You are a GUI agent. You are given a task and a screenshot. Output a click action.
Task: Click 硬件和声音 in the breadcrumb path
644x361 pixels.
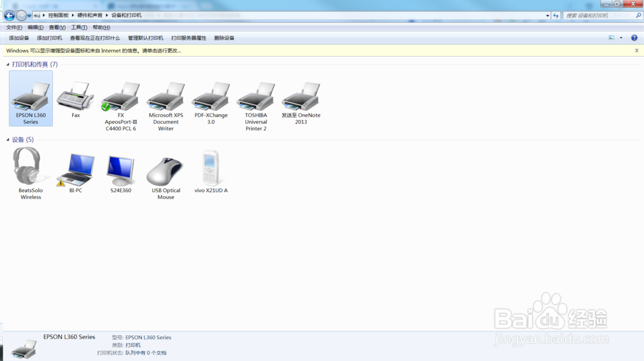pos(90,15)
